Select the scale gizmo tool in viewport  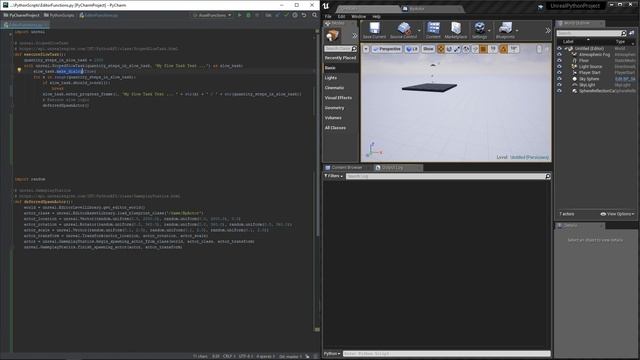(x=457, y=49)
